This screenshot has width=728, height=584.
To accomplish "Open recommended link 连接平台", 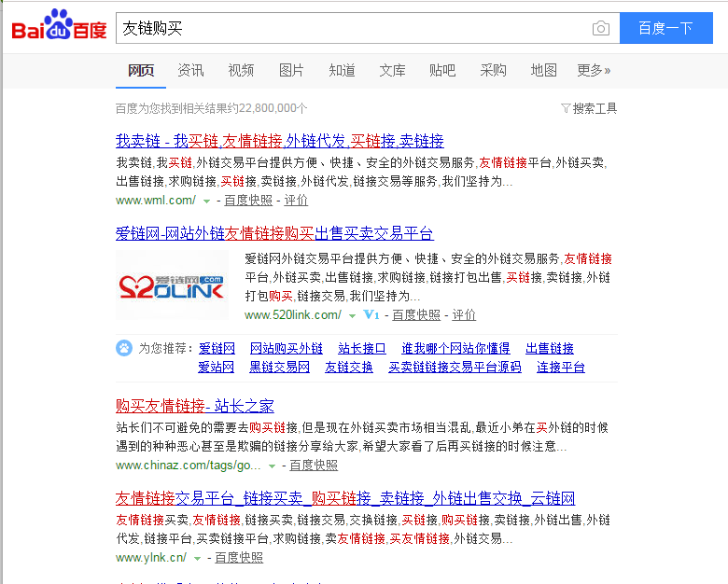I will [561, 368].
